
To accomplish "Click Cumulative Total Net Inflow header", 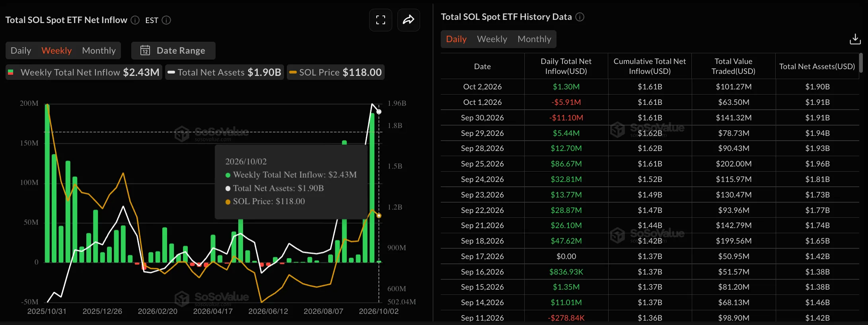I will point(650,66).
